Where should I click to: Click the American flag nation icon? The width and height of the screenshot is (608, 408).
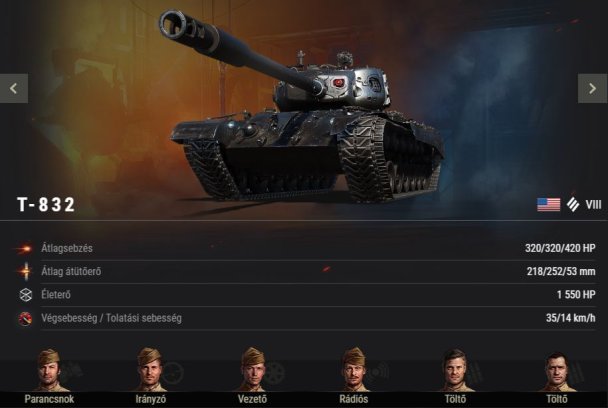pyautogui.click(x=548, y=204)
